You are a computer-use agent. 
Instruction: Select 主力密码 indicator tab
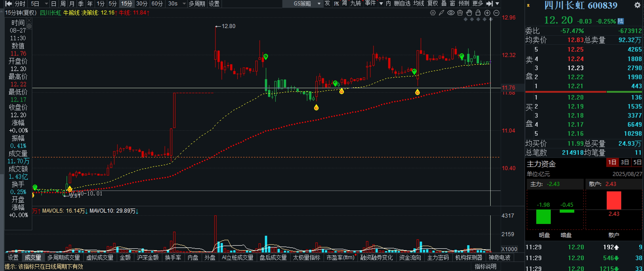point(438,257)
